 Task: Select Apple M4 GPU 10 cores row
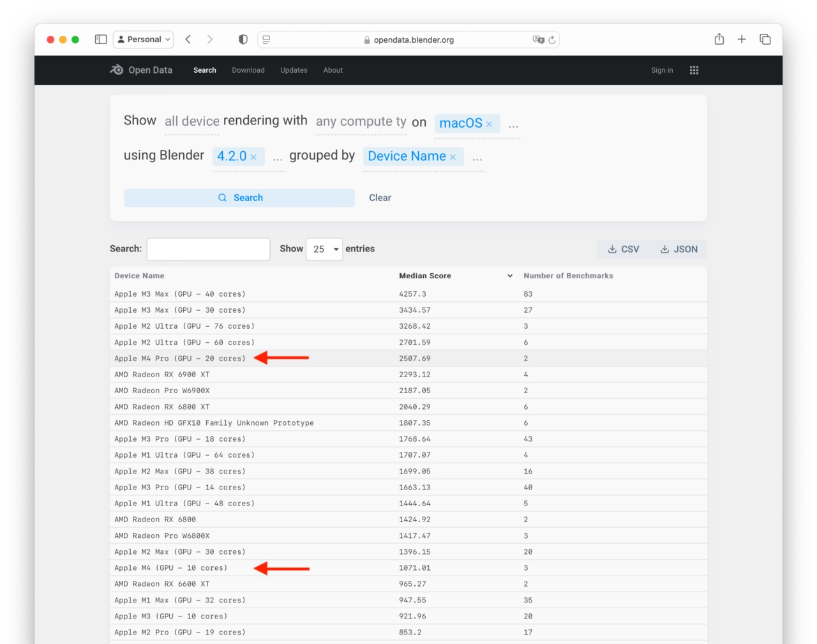coord(408,568)
